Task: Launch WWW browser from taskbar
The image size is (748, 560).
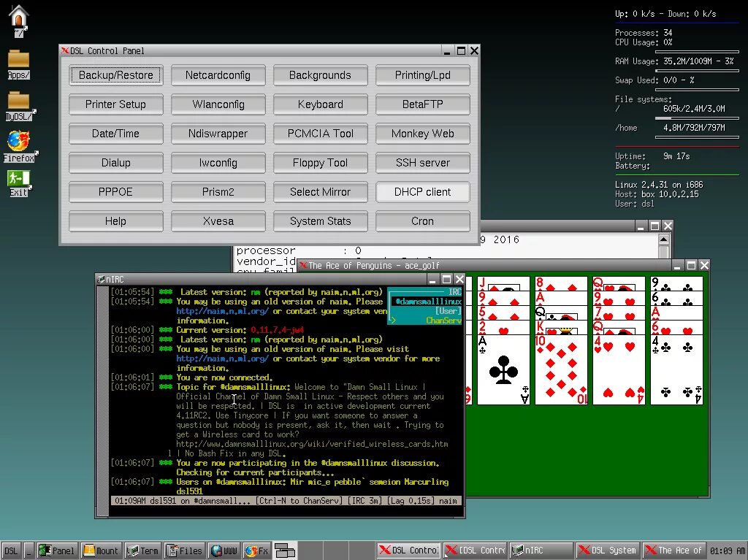Action: click(224, 551)
